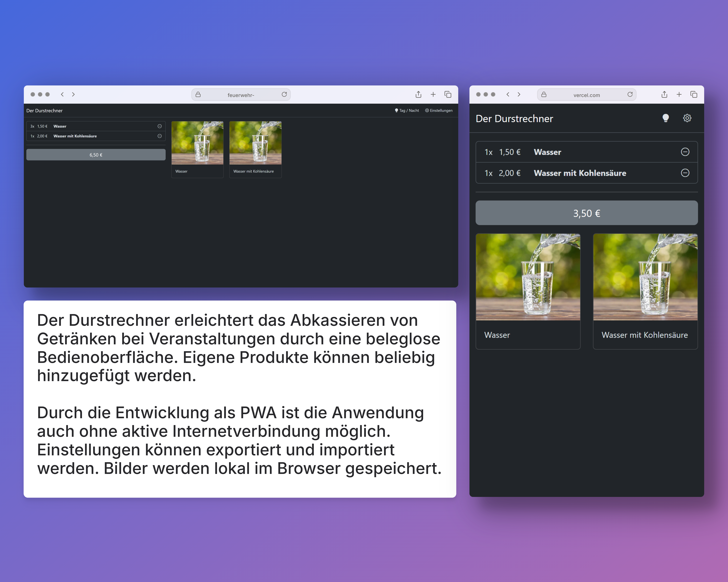The width and height of the screenshot is (728, 582).
Task: Remove Wasser item with minus icon, left window
Action: click(x=160, y=126)
